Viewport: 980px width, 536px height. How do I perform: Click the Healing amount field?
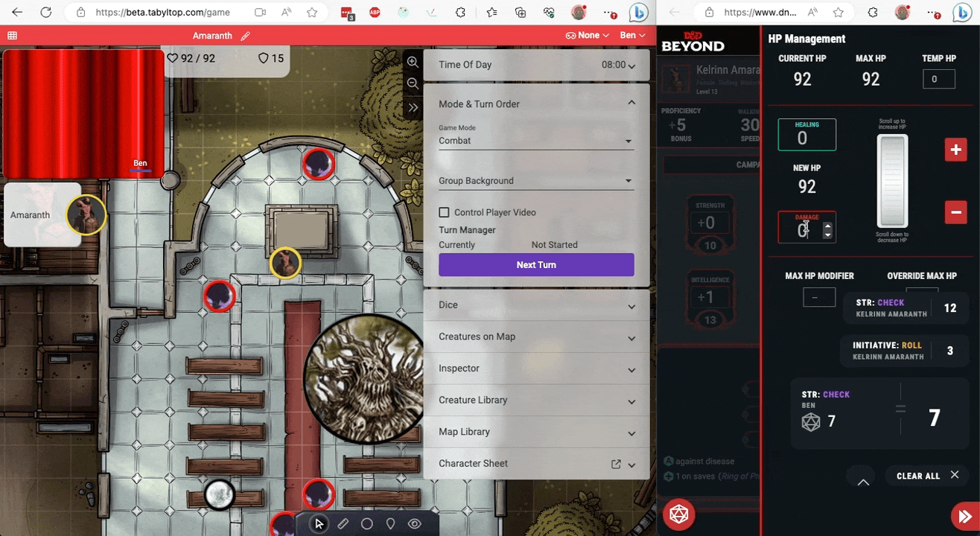807,135
